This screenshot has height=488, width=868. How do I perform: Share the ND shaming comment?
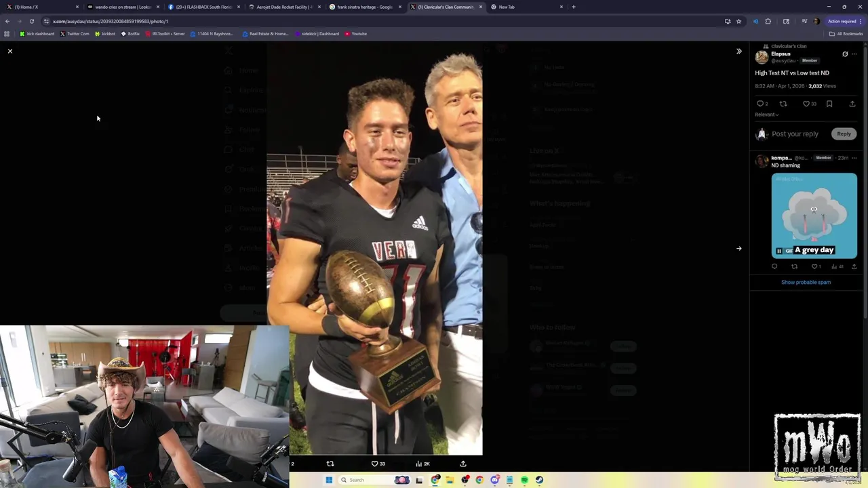[854, 266]
